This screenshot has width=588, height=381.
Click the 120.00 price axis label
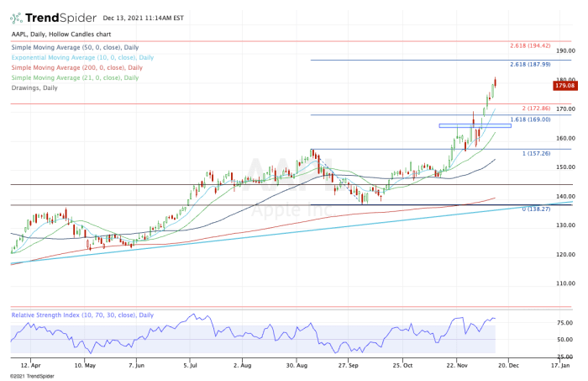(565, 255)
